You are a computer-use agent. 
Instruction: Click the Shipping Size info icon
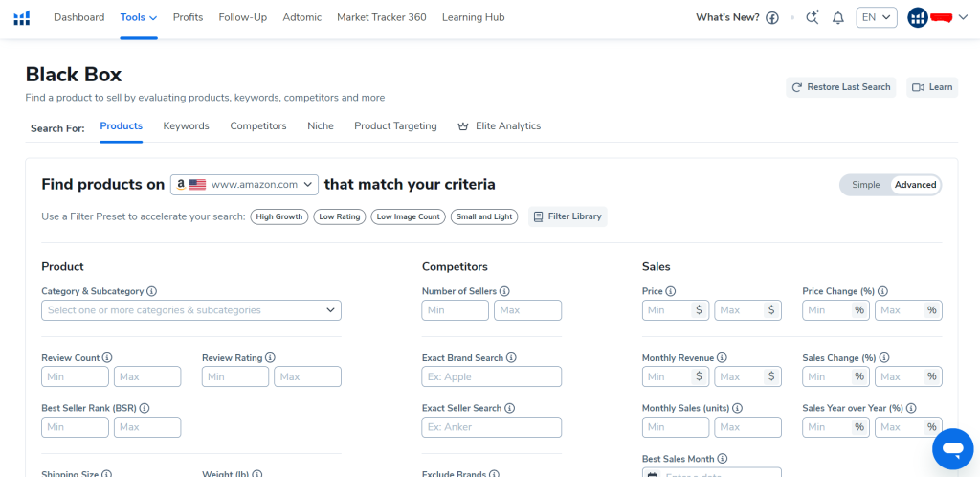pos(106,474)
